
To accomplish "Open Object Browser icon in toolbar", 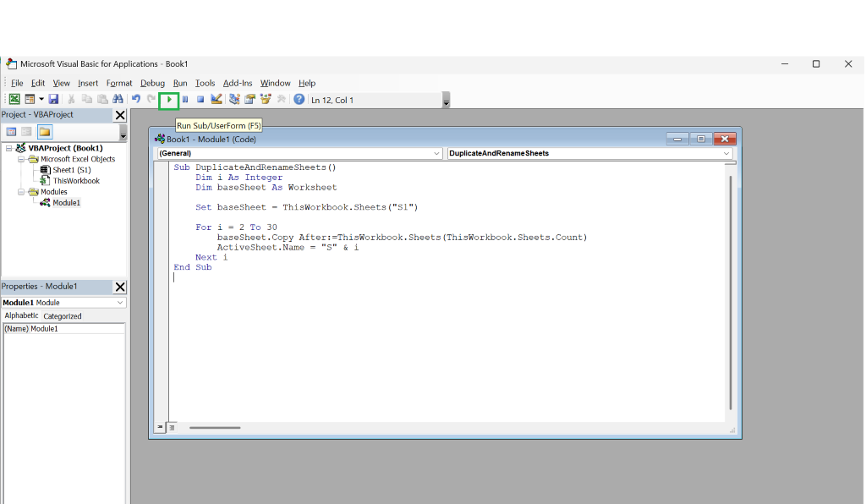I will 266,100.
